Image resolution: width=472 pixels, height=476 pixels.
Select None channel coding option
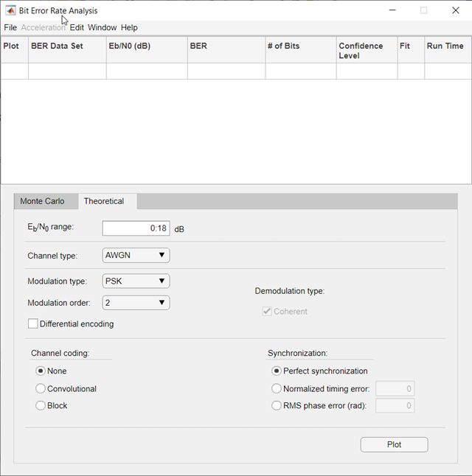(41, 371)
